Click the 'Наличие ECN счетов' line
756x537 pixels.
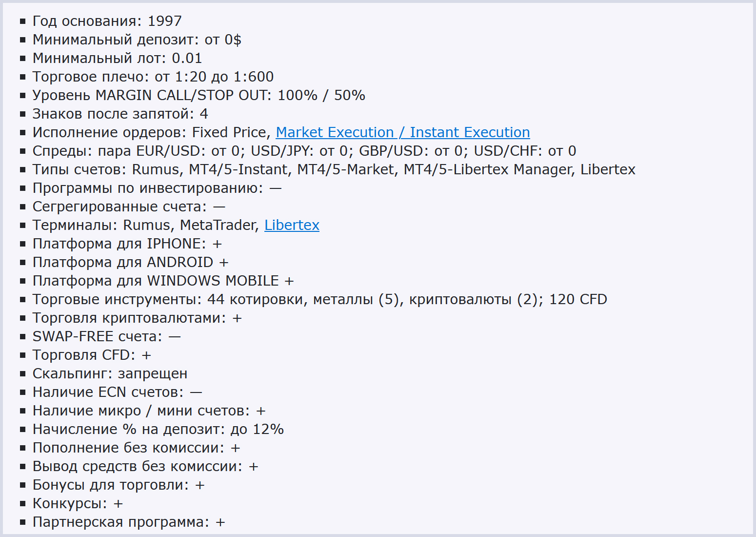coord(117,392)
